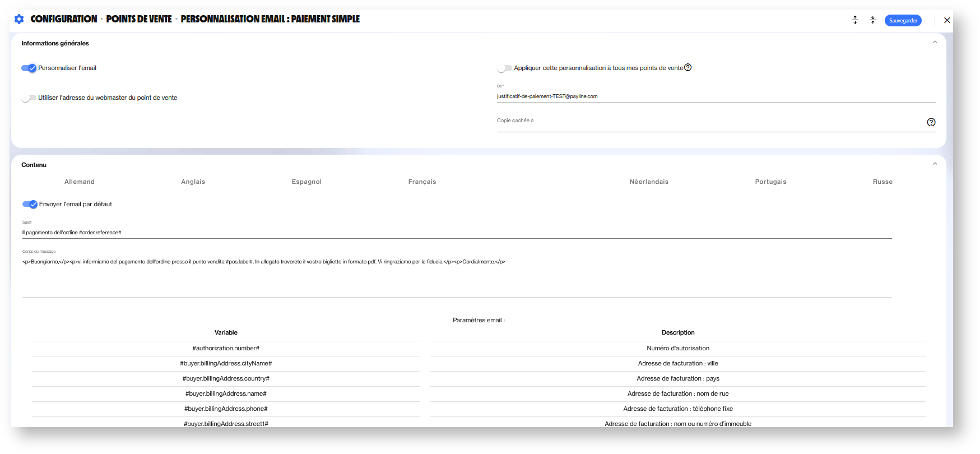This screenshot has width=980, height=454.
Task: Switch to the Allemand language tab
Action: click(80, 182)
